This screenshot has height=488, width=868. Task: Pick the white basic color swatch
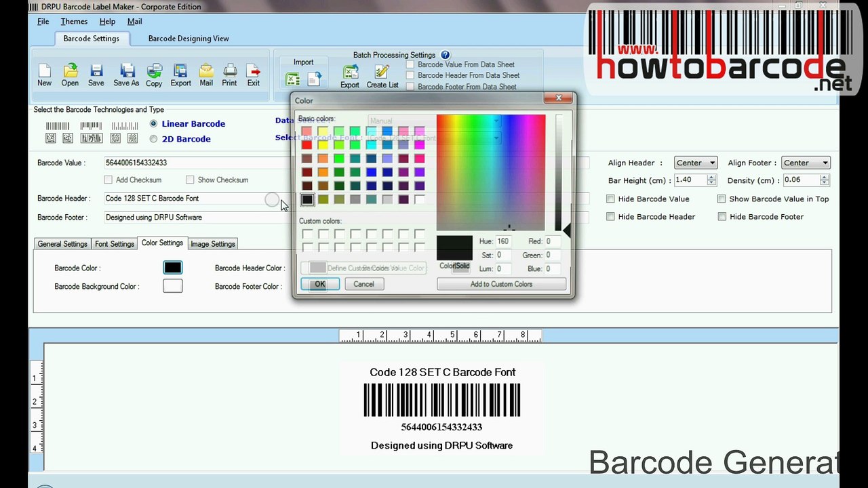[x=420, y=199]
